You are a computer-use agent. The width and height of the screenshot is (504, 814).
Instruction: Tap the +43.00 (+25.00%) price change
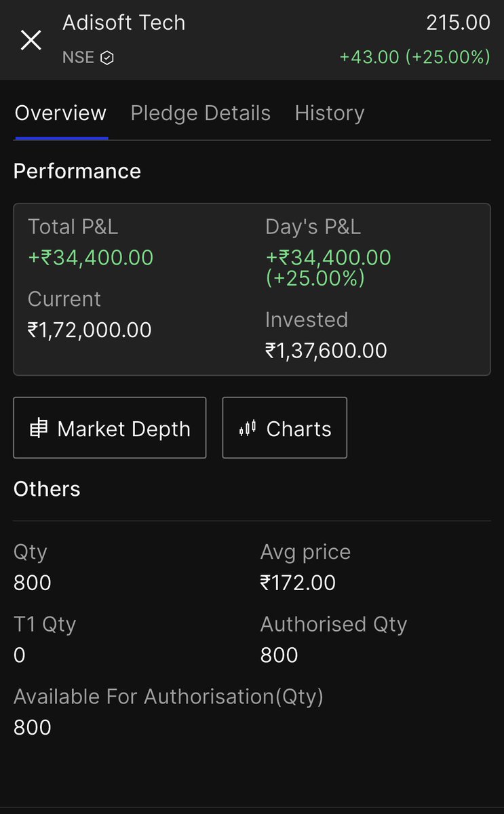tap(414, 57)
